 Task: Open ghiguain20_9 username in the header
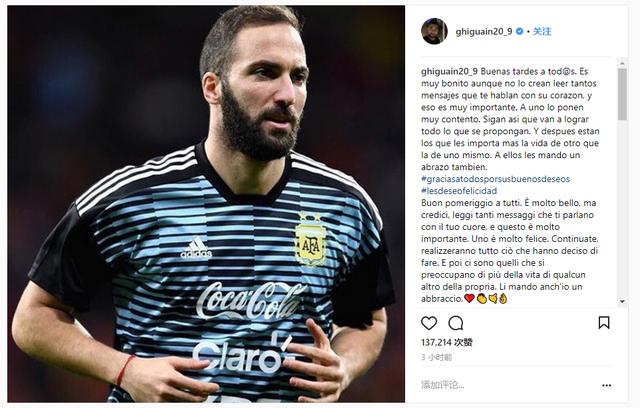coord(484,31)
